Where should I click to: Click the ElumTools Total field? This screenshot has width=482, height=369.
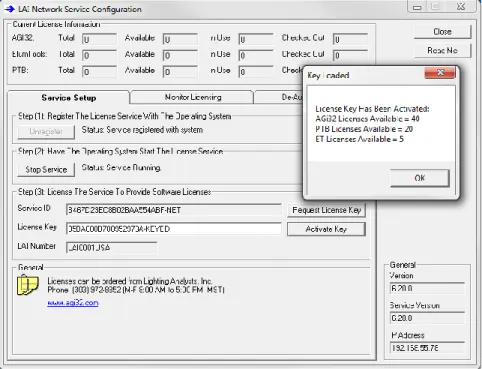pyautogui.click(x=99, y=55)
